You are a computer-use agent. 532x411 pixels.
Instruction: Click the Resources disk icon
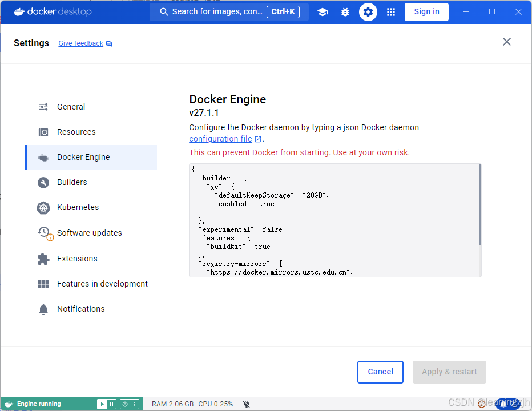[43, 132]
